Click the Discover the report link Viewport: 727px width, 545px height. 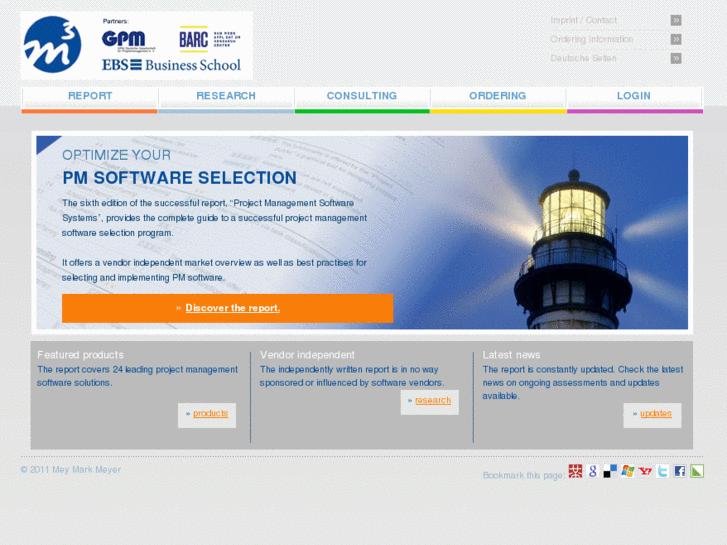tap(233, 308)
